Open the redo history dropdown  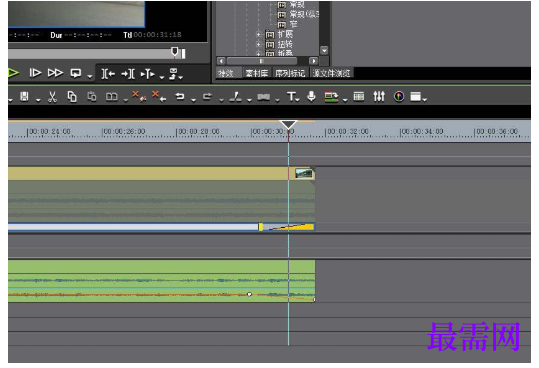tap(221, 100)
